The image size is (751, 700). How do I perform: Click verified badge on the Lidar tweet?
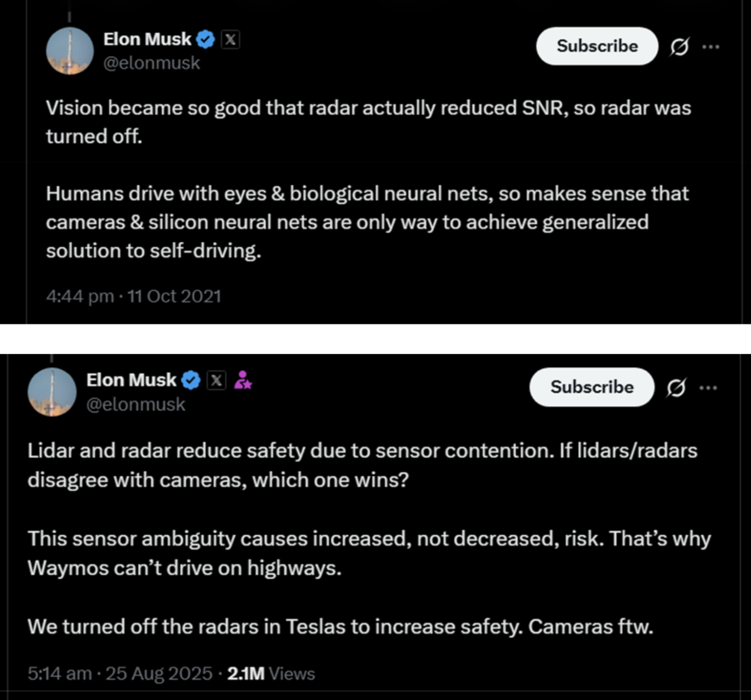coord(191,380)
